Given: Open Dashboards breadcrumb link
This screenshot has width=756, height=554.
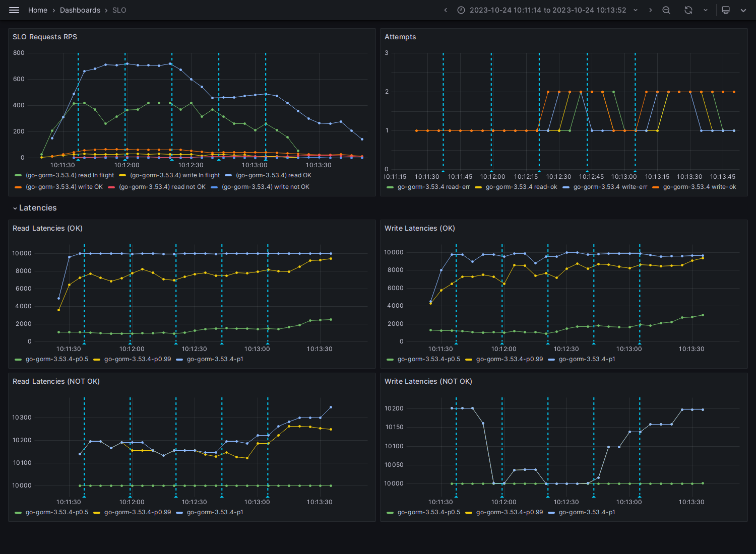Looking at the screenshot, I should click(x=80, y=10).
